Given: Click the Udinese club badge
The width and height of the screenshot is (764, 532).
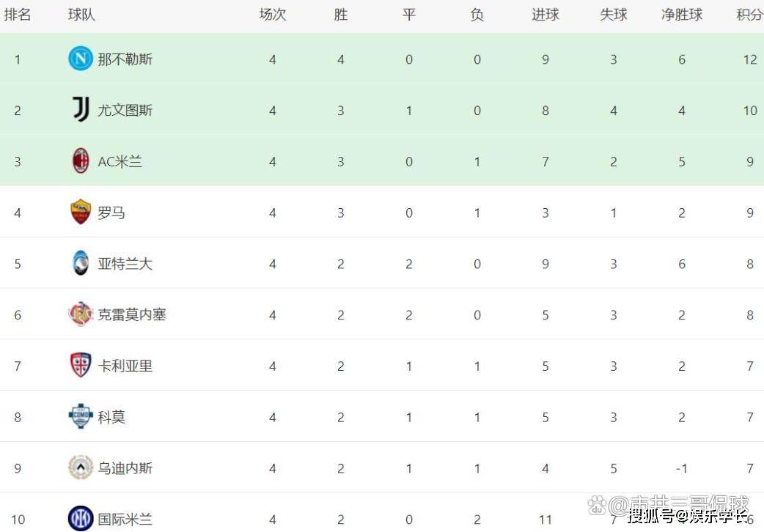Looking at the screenshot, I should coord(80,468).
